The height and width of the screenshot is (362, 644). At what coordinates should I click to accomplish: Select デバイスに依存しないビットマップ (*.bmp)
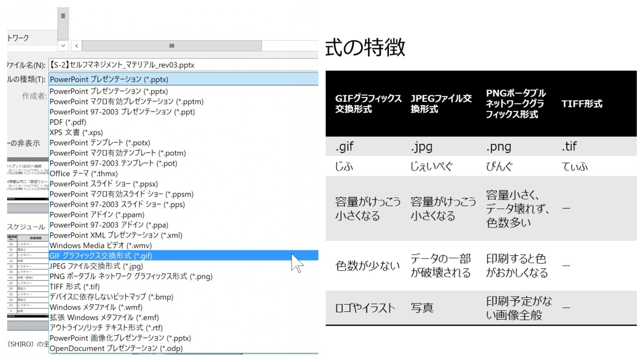click(x=183, y=297)
